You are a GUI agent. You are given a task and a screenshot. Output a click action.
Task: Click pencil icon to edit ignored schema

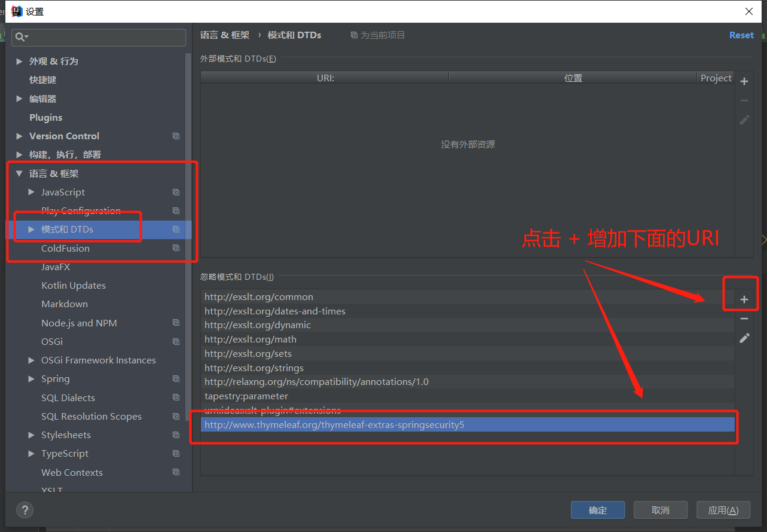tap(744, 338)
